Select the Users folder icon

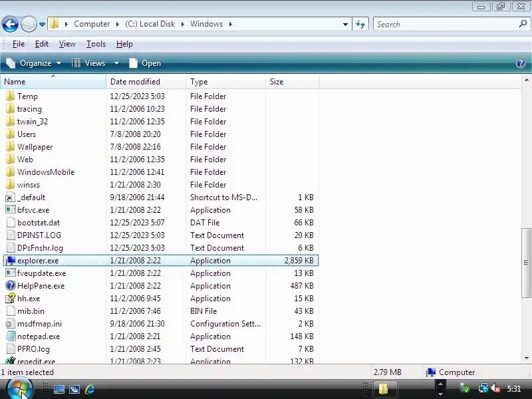(11, 134)
